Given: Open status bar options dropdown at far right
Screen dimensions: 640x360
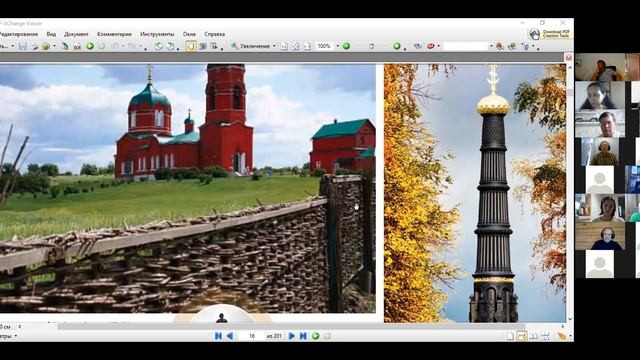Looking at the screenshot, I should 570,336.
